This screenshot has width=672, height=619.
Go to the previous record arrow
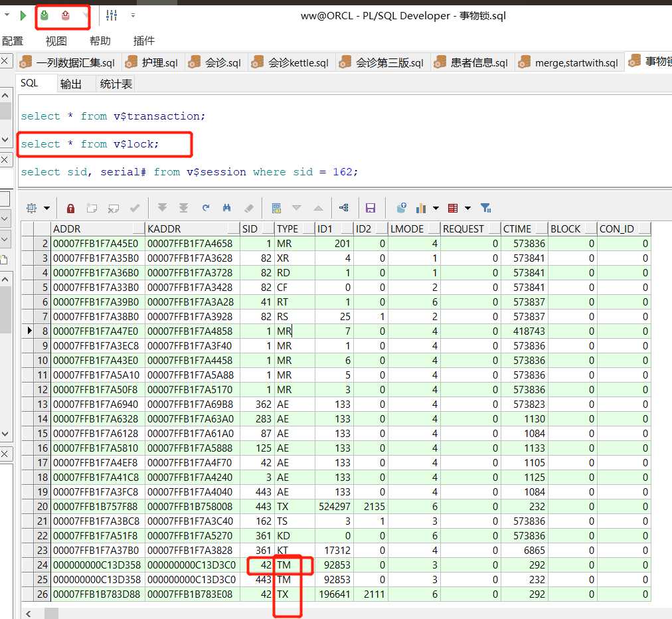(x=319, y=208)
